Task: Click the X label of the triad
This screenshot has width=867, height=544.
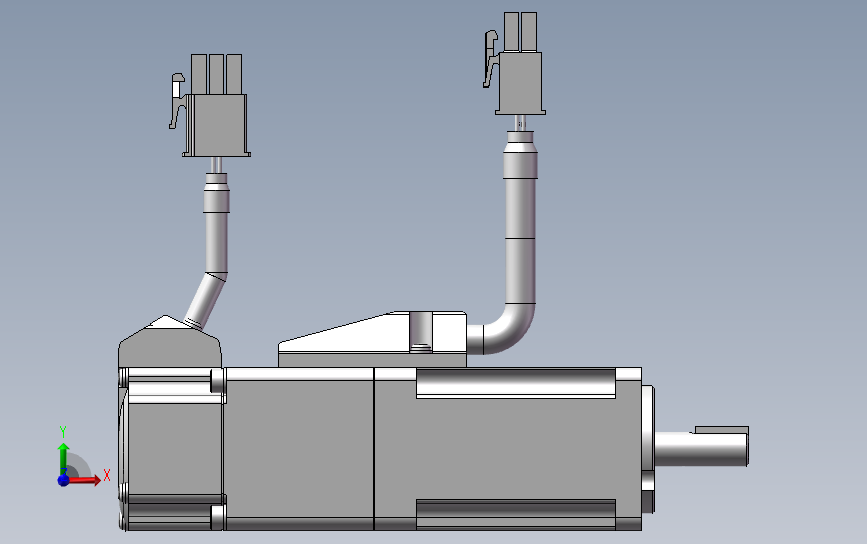Action: pyautogui.click(x=107, y=475)
